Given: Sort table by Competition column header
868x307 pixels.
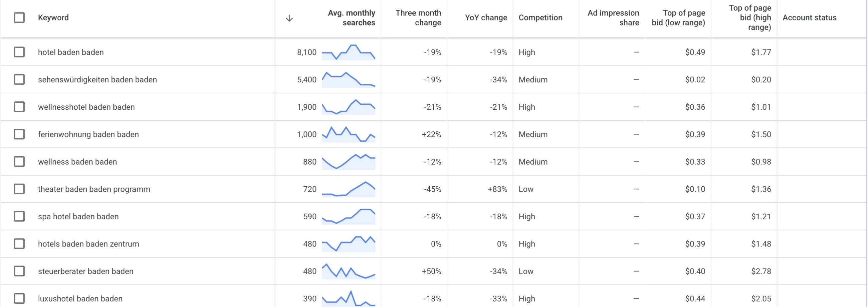Looking at the screenshot, I should [540, 17].
